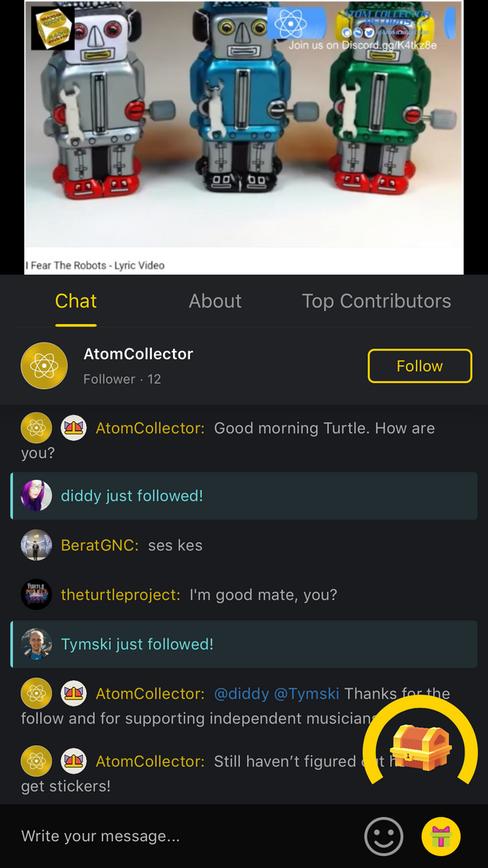Tap AtomCollector's atom channel avatar
488x868 pixels.
[44, 366]
